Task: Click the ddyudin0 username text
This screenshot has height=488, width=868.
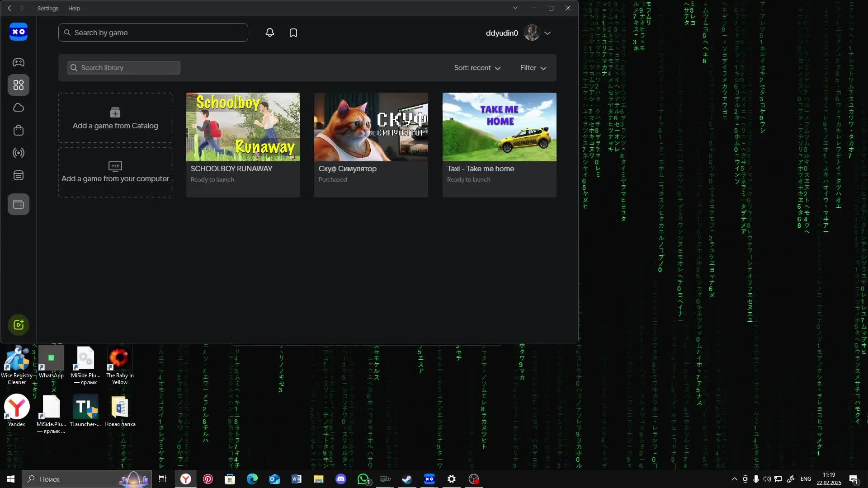Action: pos(502,33)
